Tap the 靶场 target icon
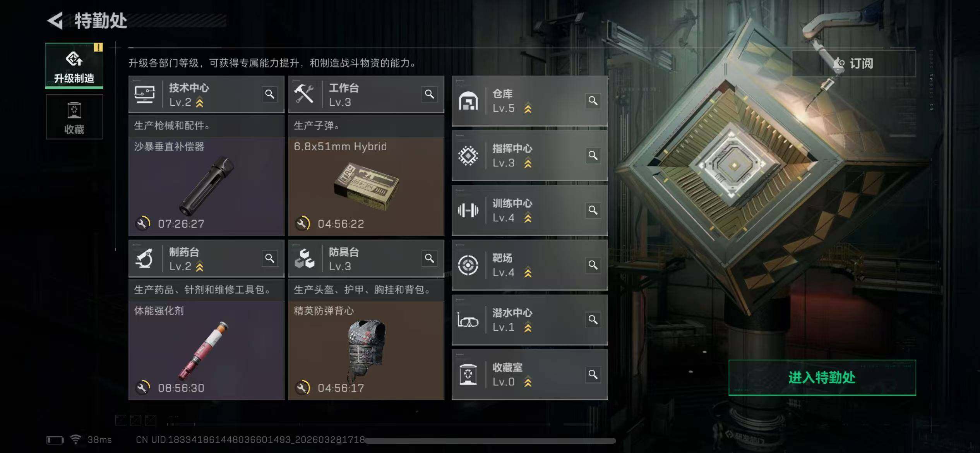Image resolution: width=980 pixels, height=453 pixels. tap(468, 265)
